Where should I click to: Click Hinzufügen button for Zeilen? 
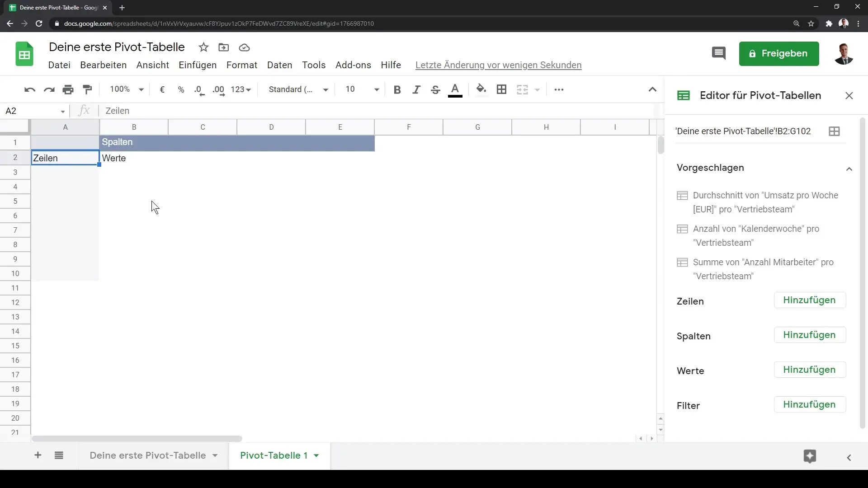(809, 300)
